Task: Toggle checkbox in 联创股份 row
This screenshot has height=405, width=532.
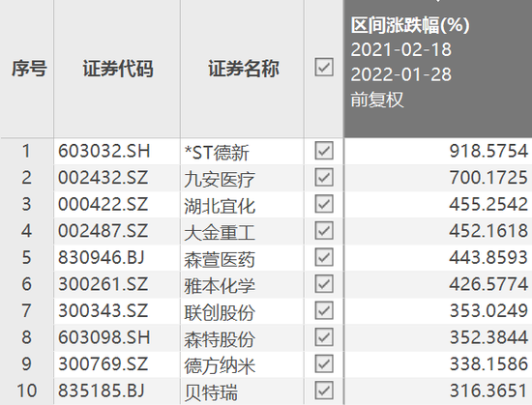Action: click(324, 310)
